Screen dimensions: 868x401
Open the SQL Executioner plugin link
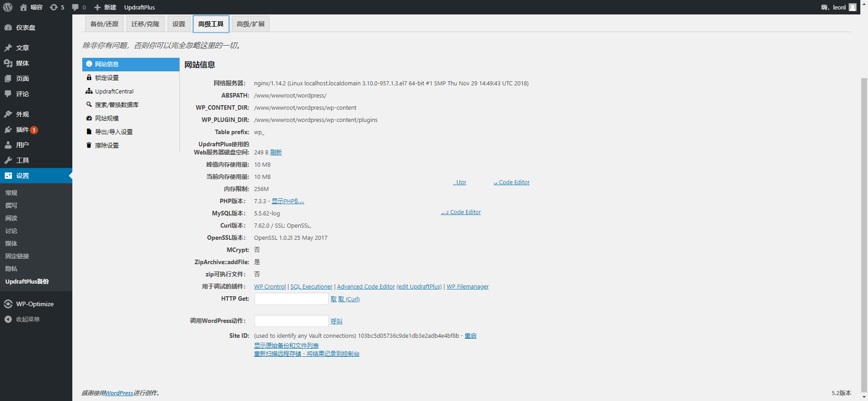[x=311, y=287]
